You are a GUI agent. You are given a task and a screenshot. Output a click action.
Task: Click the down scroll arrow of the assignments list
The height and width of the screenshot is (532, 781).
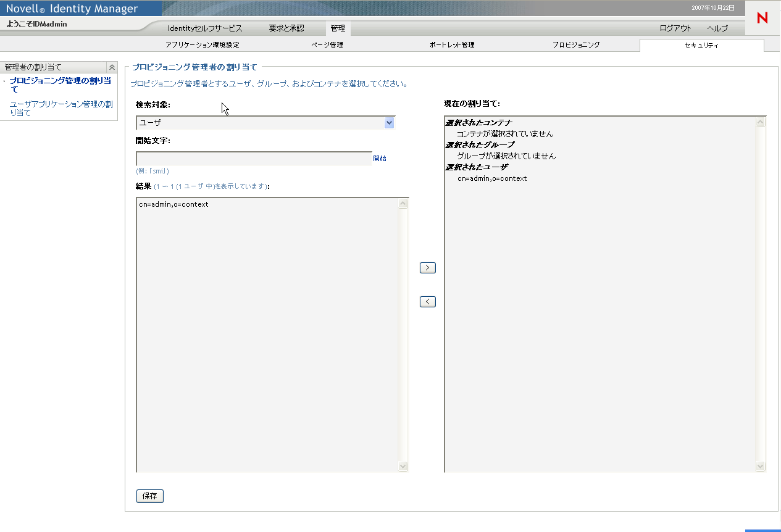[x=760, y=466]
